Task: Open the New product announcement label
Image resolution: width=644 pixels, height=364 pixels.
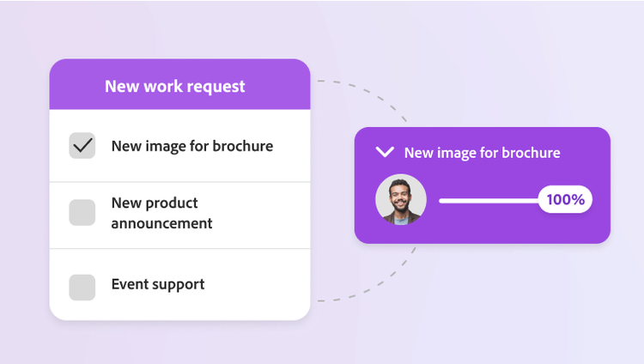Action: tap(161, 213)
